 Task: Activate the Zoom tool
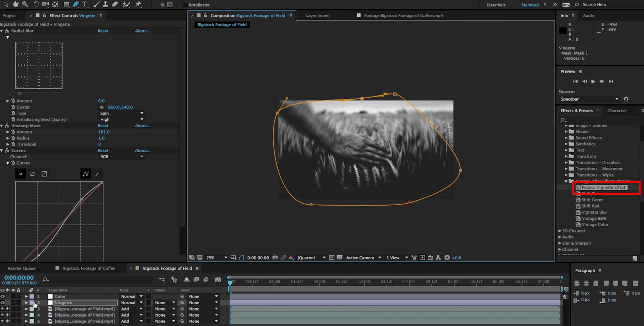pyautogui.click(x=25, y=4)
